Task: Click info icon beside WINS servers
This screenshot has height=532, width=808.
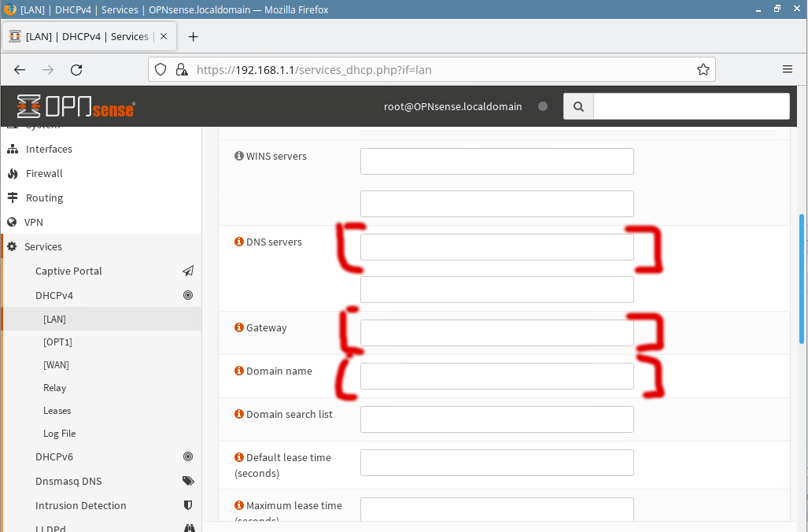Action: 239,156
